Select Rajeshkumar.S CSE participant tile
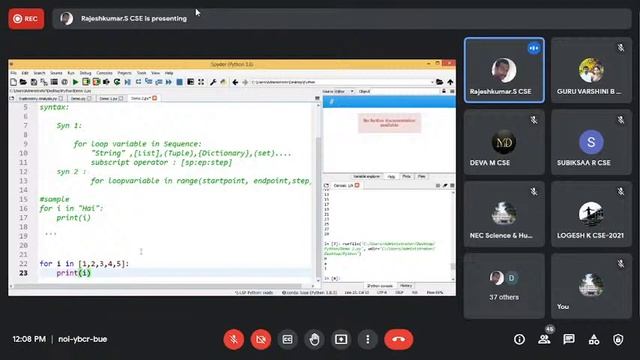The width and height of the screenshot is (640, 360). 504,70
